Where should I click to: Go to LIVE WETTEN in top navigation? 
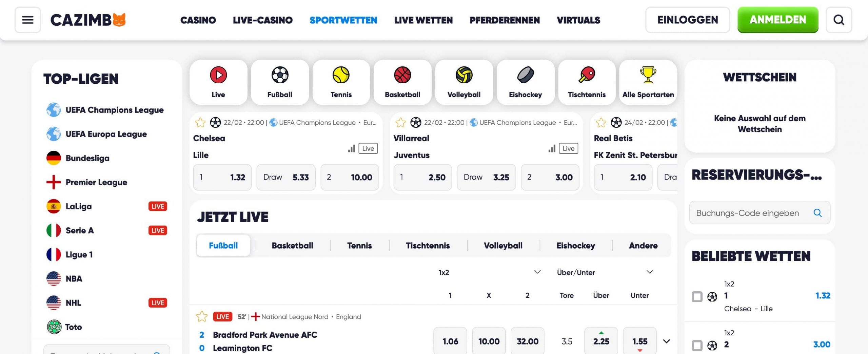423,20
